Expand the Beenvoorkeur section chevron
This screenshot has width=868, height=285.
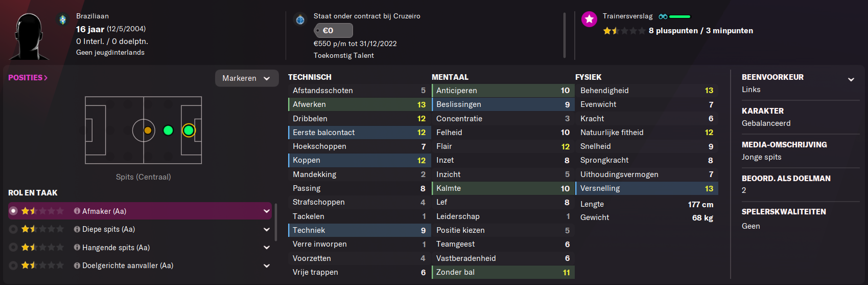pyautogui.click(x=851, y=79)
